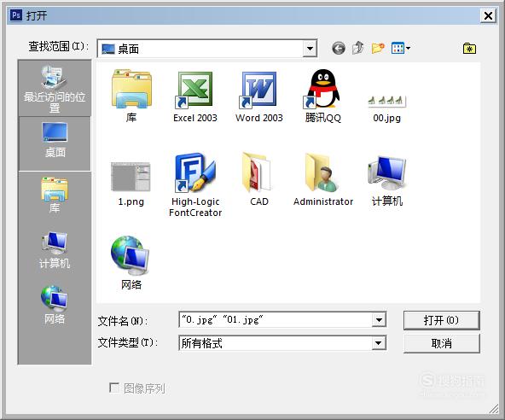Select Libraries (库) in sidebar
The image size is (505, 420).
[55, 195]
